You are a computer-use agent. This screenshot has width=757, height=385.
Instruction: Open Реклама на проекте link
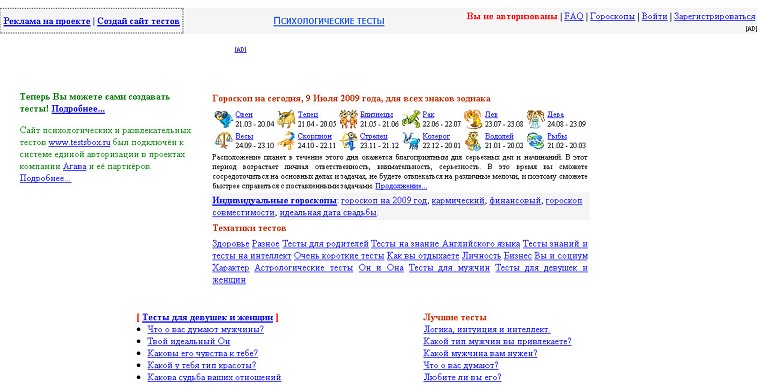[x=47, y=21]
